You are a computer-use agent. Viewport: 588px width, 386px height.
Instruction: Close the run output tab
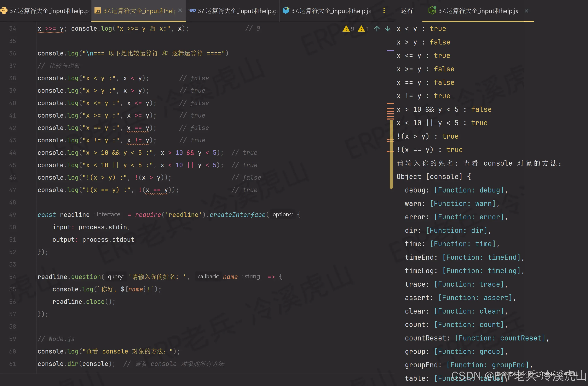(526, 11)
